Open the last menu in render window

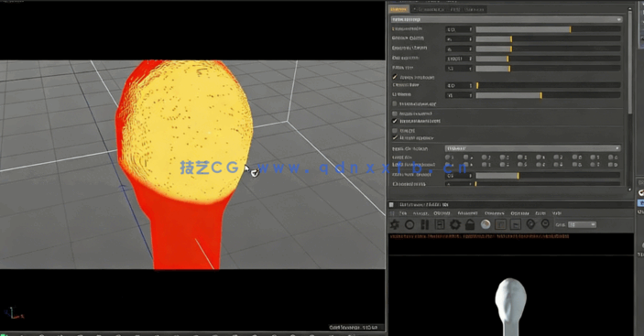pos(557,213)
